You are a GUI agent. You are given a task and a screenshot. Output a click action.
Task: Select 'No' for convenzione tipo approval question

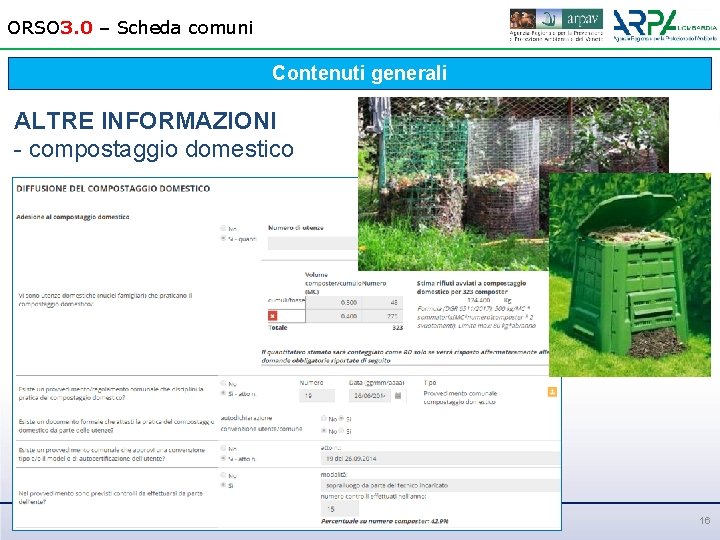[223, 448]
